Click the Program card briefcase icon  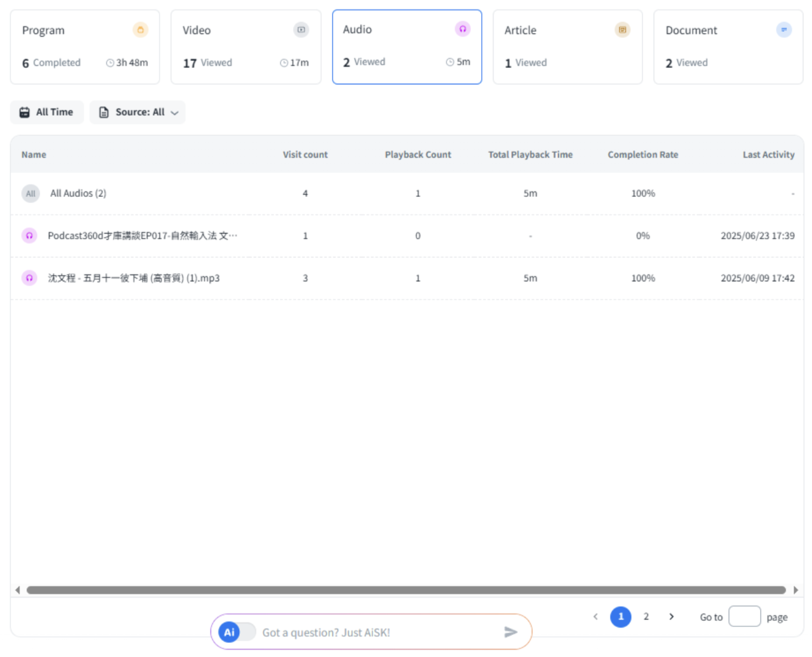click(x=140, y=30)
